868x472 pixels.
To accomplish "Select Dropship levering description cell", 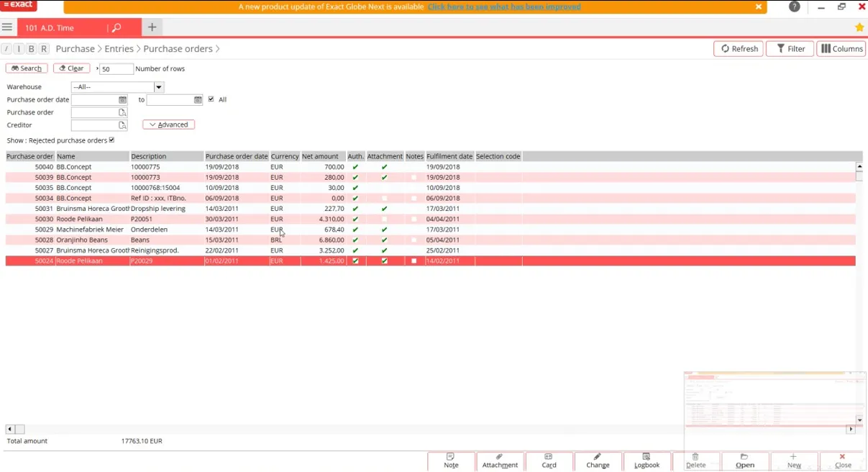I will click(x=167, y=209).
